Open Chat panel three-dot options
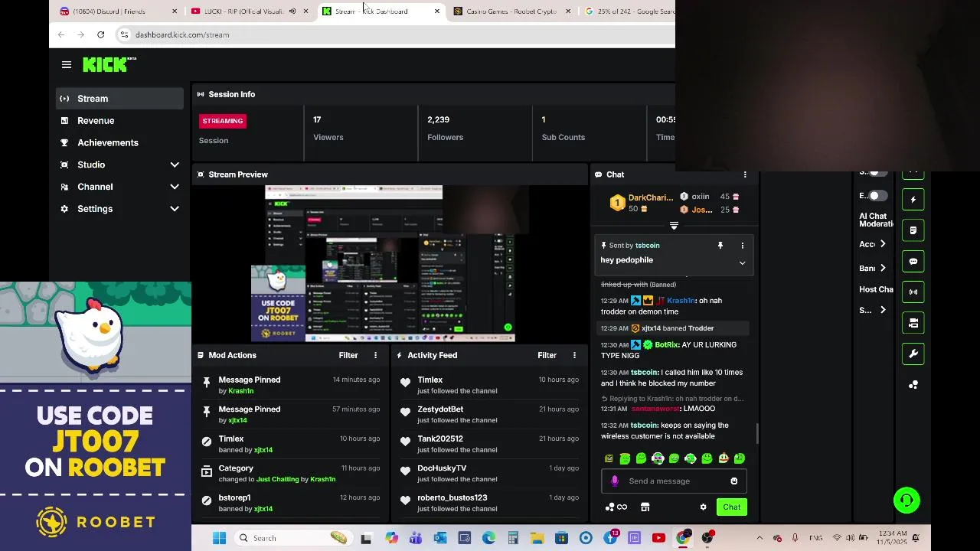 click(745, 174)
